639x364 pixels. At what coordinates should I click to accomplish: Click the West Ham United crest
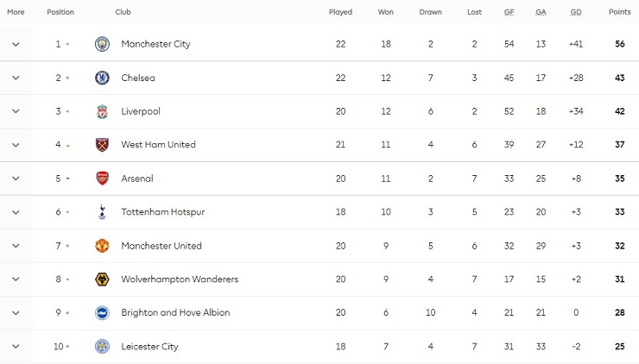tap(103, 145)
